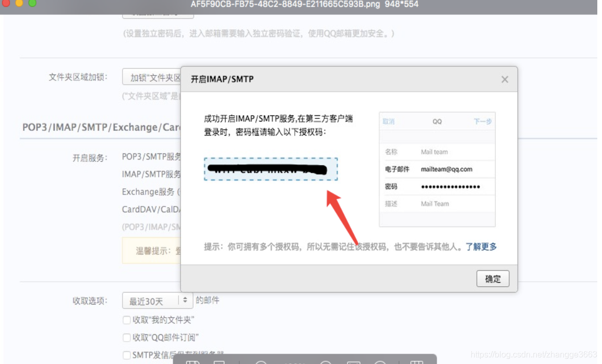Viewport: 602px width, 364px height.
Task: Click the 文件夹区域加锁 label
Action: pyautogui.click(x=78, y=77)
